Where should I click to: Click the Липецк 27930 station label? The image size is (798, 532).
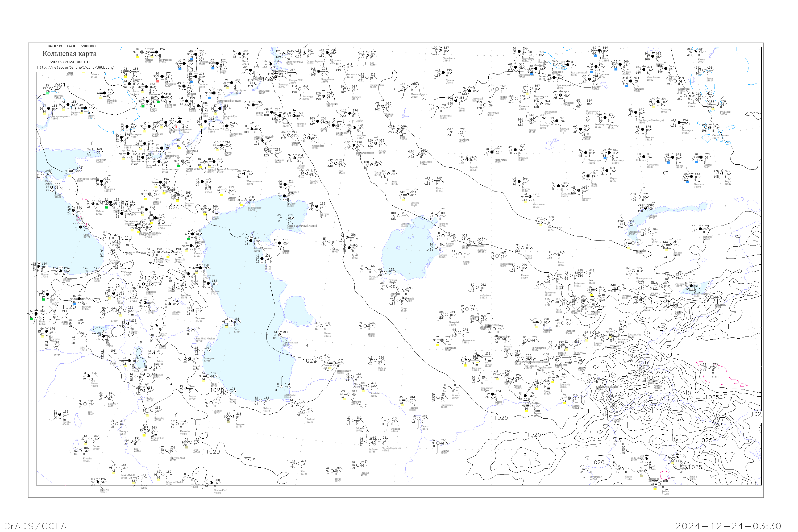point(148,61)
